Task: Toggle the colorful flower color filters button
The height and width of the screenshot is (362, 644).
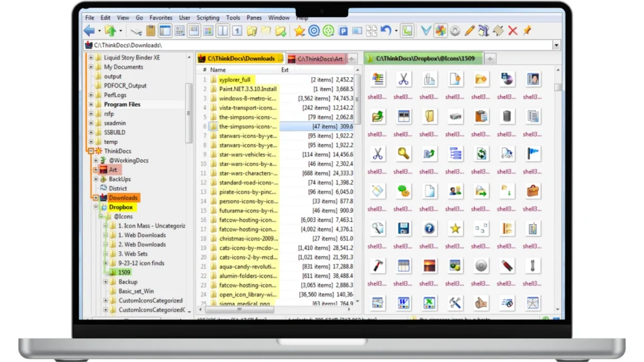Action: coord(440,31)
